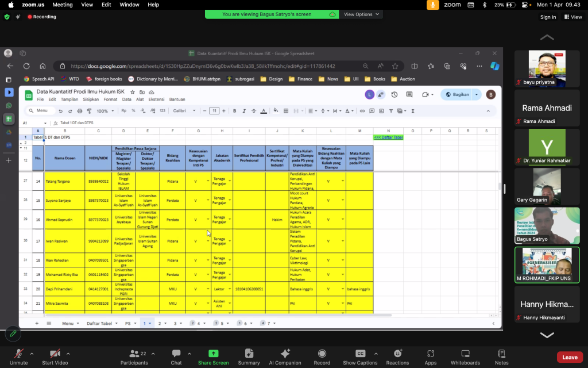The width and height of the screenshot is (588, 368).
Task: Open Zoom Whiteboards
Action: coord(465,357)
